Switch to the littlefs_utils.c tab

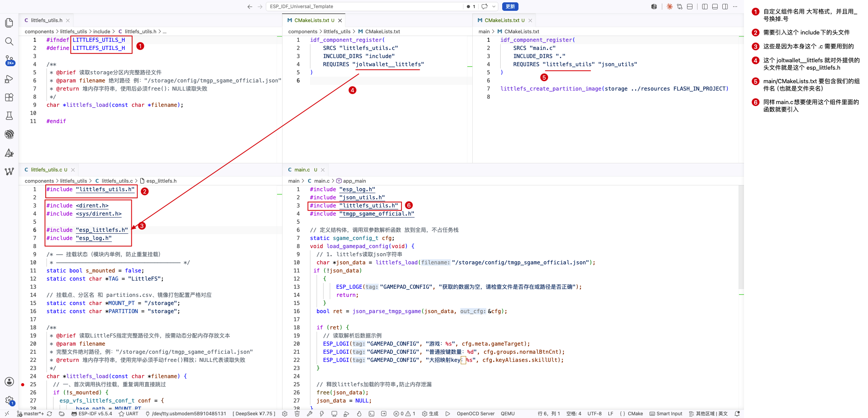pos(46,170)
